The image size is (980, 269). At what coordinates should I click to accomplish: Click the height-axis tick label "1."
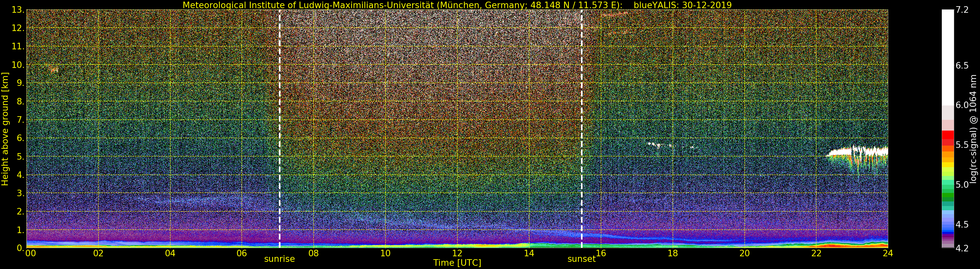(x=21, y=230)
